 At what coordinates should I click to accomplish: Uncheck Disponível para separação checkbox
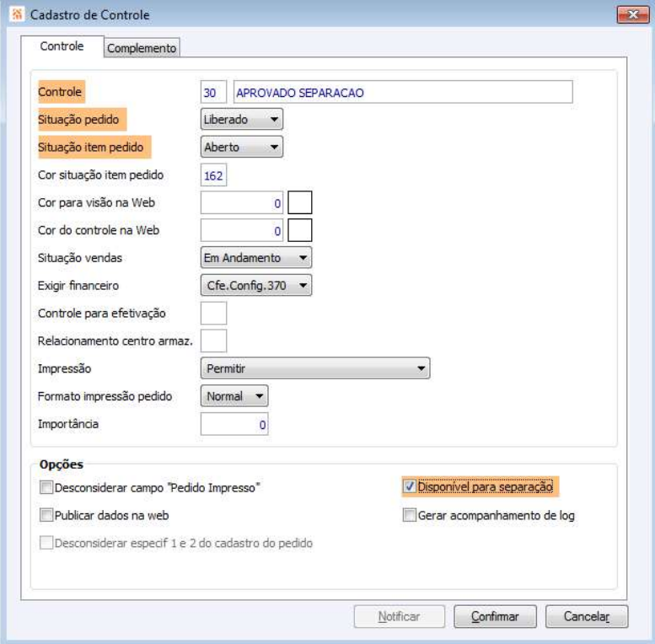click(x=410, y=486)
